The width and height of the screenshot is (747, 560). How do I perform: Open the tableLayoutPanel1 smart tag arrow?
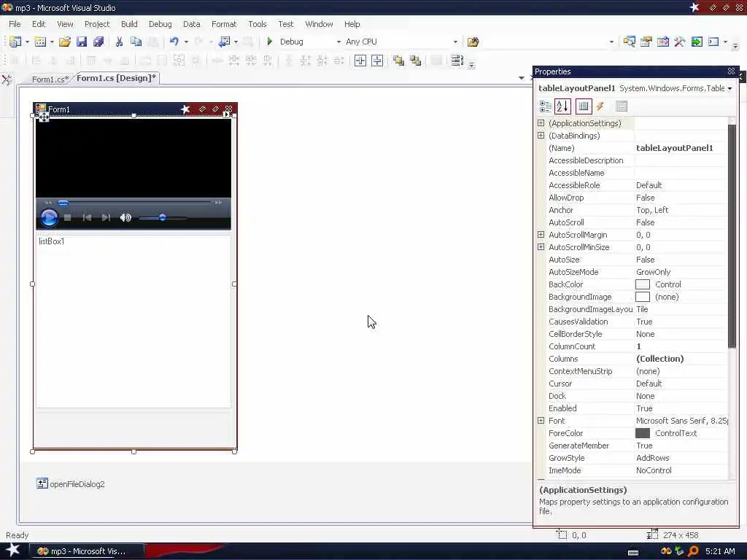(x=226, y=114)
